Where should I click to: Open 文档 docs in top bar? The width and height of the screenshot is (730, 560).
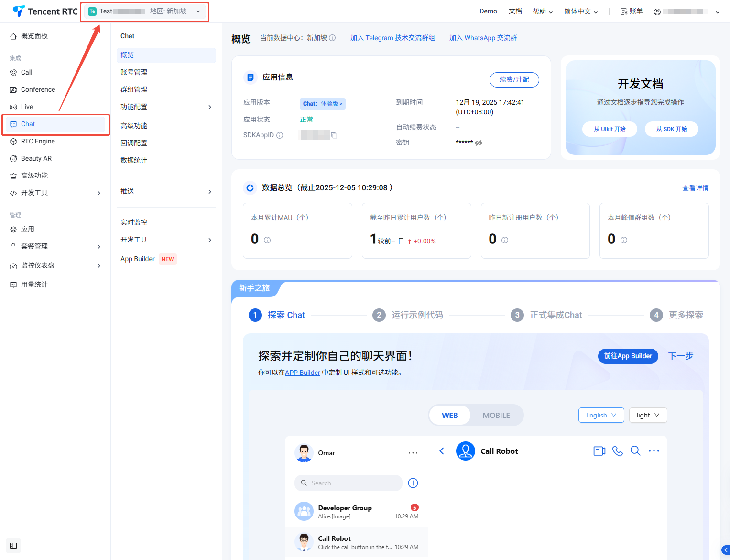(515, 11)
